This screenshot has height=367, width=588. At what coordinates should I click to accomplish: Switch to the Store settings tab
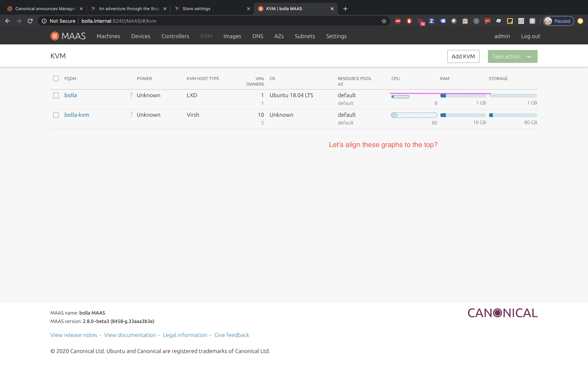click(196, 9)
